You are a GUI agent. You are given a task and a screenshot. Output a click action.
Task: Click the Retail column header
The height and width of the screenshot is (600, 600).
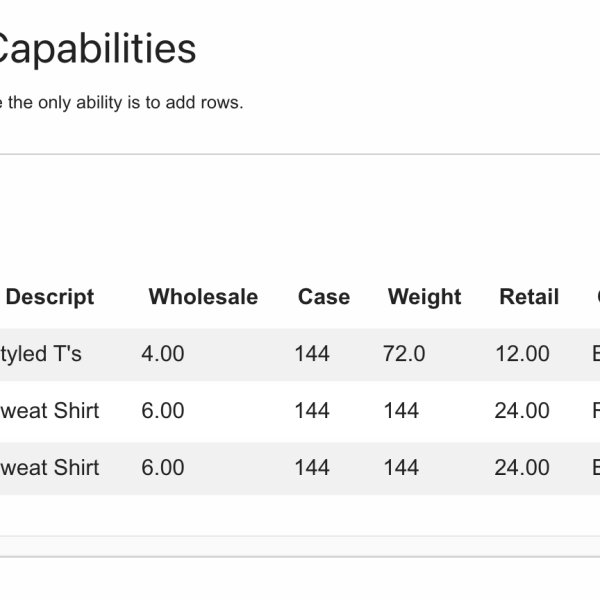[529, 297]
